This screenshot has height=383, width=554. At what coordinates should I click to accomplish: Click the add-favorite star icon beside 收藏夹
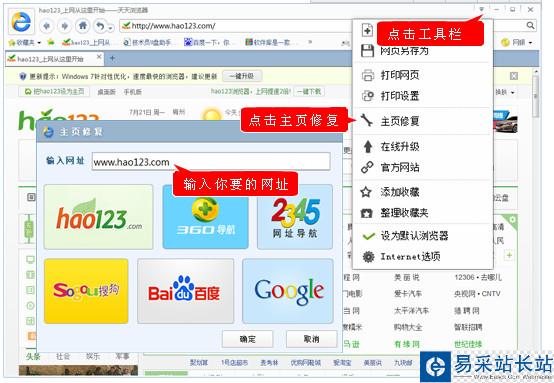(51, 42)
